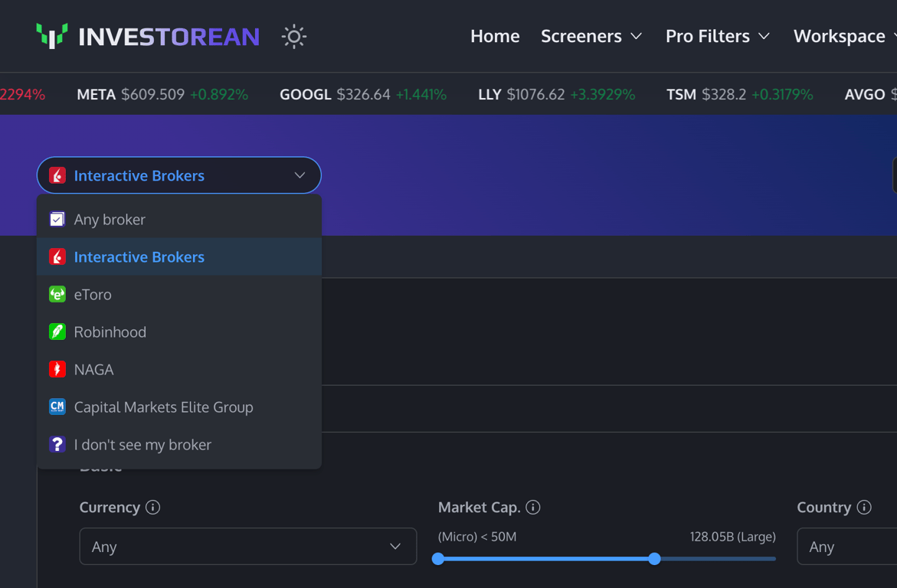
Task: Click the Capital Markets CM icon
Action: (57, 407)
